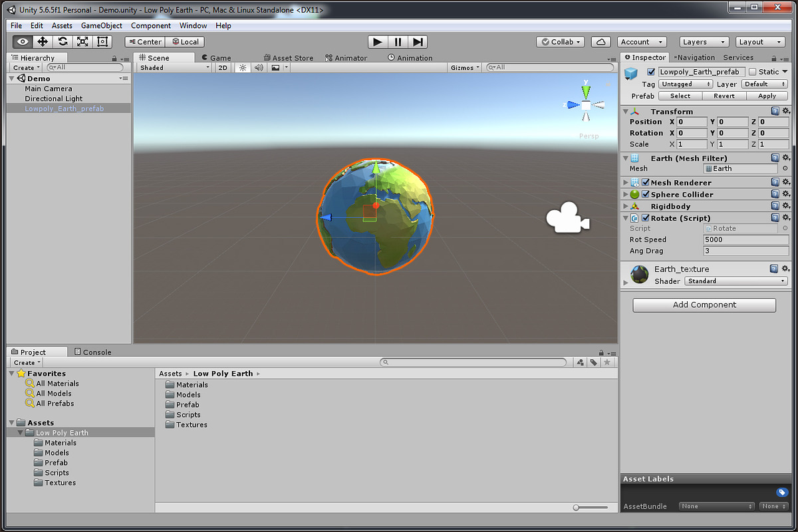Open the Account dropdown
798x532 pixels.
(642, 42)
